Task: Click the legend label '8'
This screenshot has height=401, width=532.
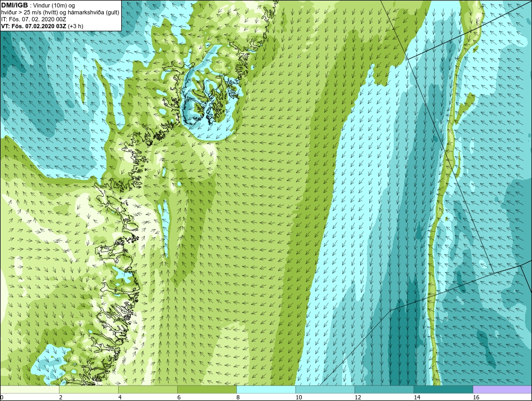Action: click(x=238, y=397)
